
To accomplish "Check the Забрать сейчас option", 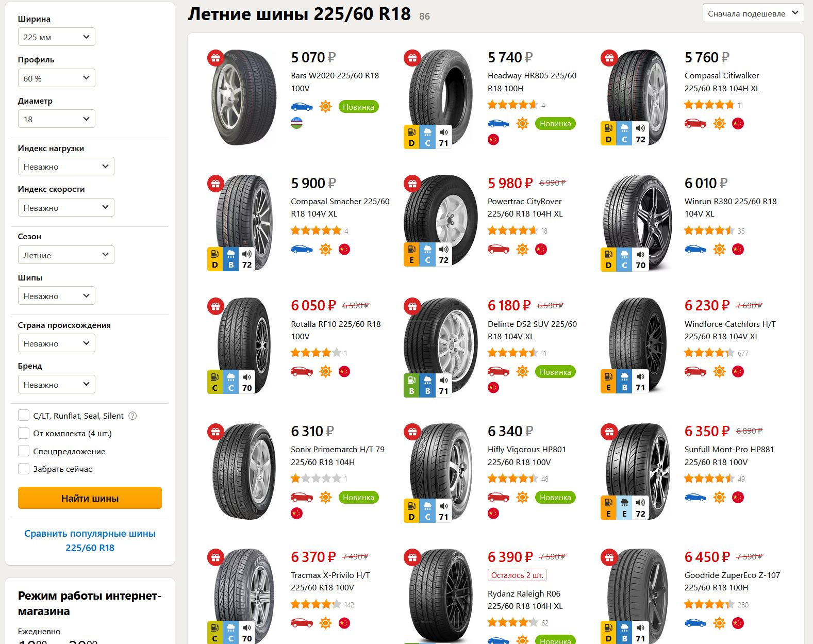I will click(x=24, y=469).
